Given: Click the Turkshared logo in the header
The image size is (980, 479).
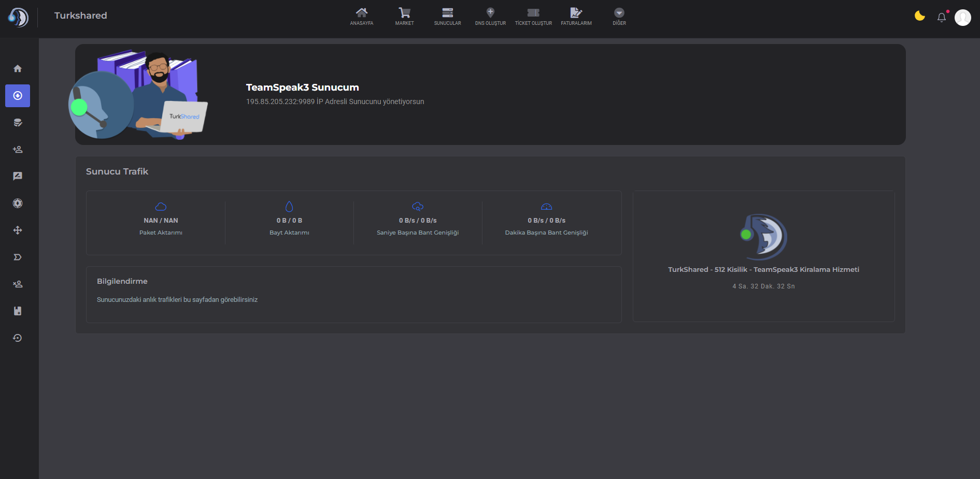Looking at the screenshot, I should coord(18,18).
